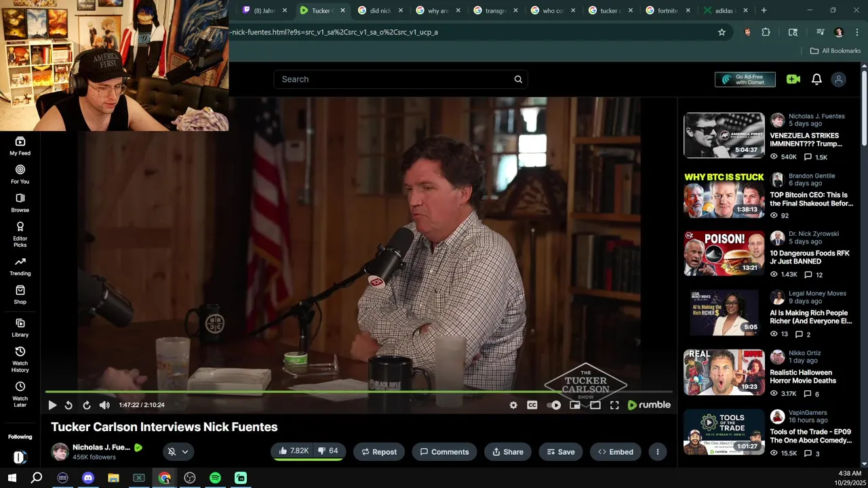Skip forward with the forward-skip icon
868x488 pixels.
(x=87, y=405)
